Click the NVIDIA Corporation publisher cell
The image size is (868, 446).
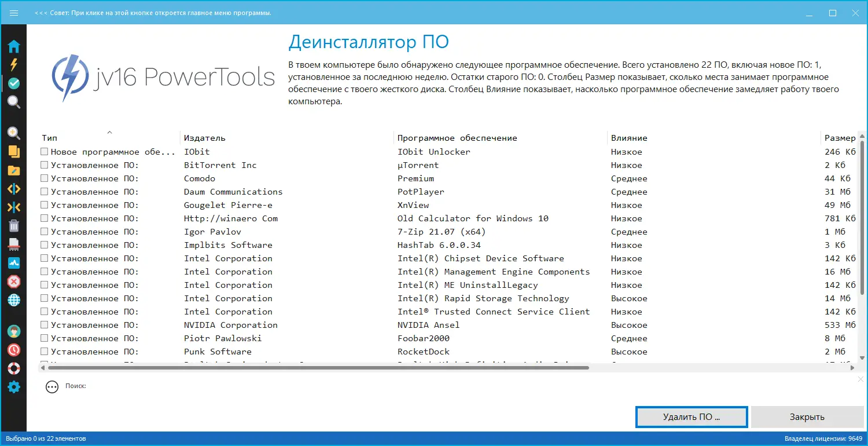coord(231,325)
